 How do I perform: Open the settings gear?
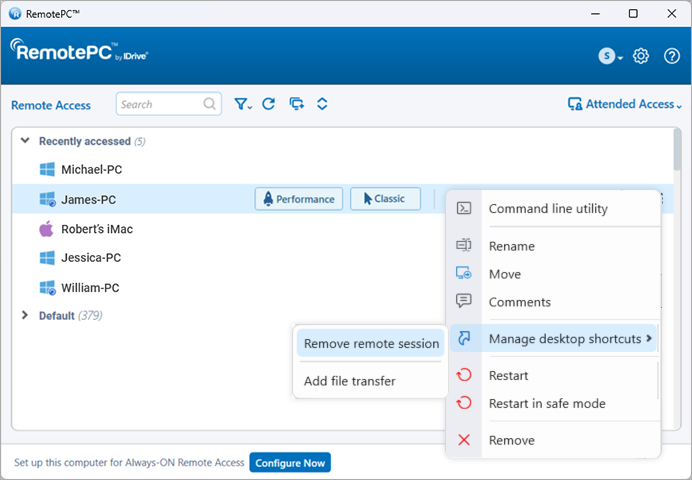[642, 56]
